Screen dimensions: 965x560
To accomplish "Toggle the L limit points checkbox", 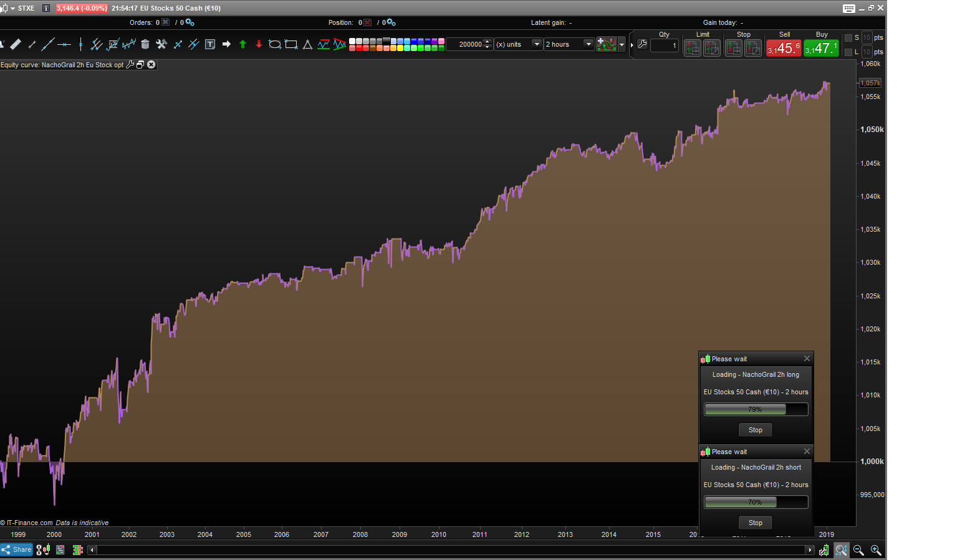I will (848, 52).
